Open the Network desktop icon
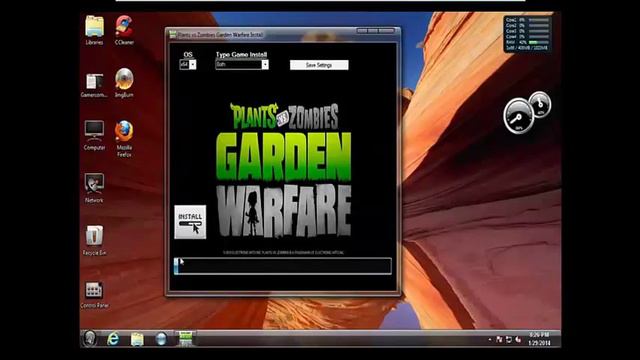The width and height of the screenshot is (640, 360). (94, 188)
